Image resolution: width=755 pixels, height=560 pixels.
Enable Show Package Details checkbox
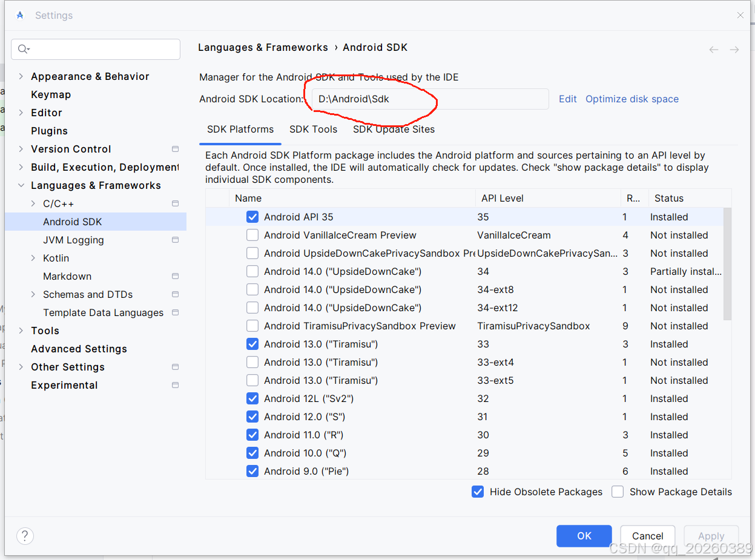618,492
